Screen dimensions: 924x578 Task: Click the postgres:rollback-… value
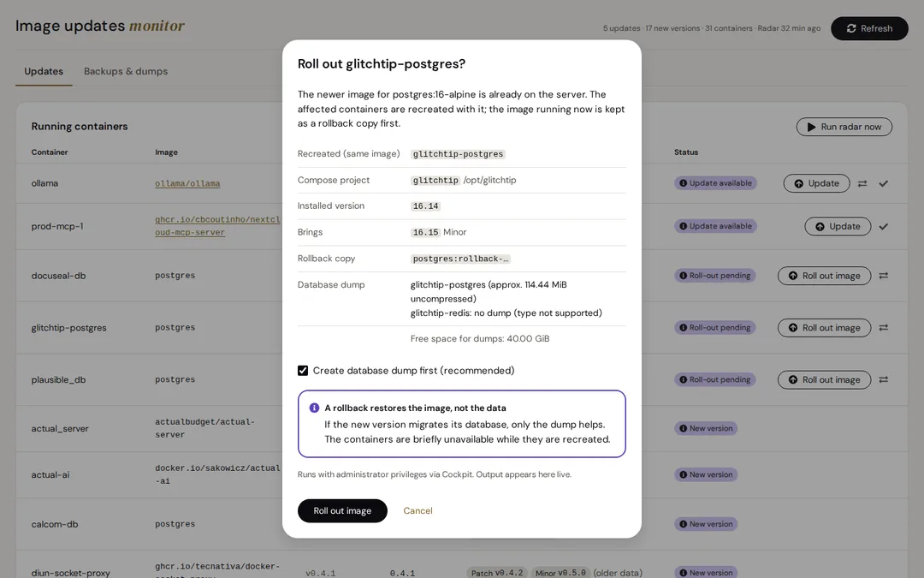point(460,259)
